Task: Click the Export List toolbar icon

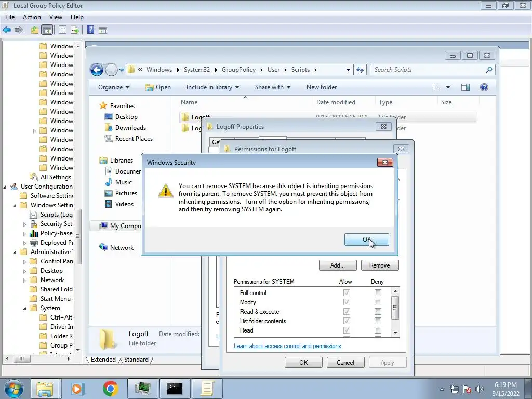Action: tap(75, 30)
